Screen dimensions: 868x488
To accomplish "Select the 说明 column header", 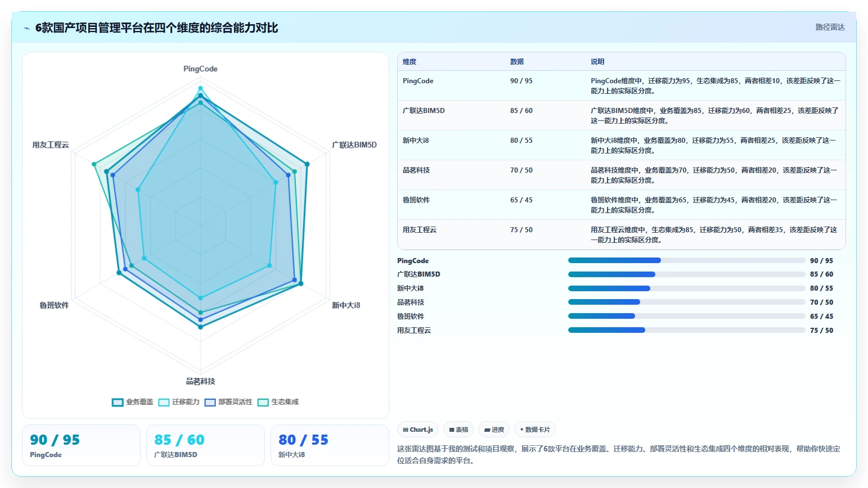I will point(597,62).
